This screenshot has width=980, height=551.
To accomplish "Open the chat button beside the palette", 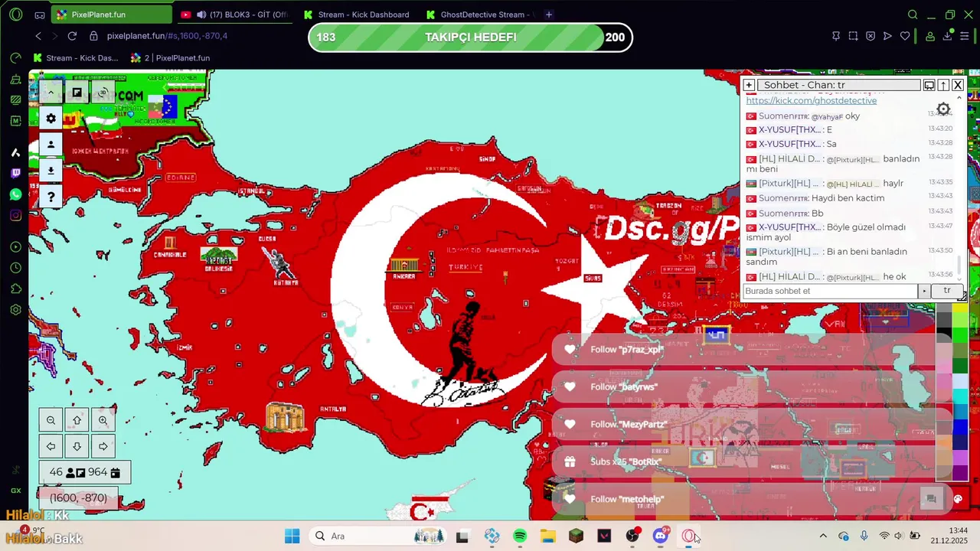I will pos(931,499).
